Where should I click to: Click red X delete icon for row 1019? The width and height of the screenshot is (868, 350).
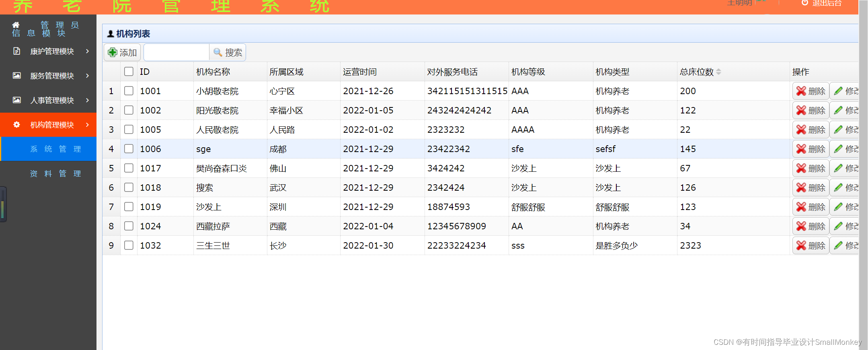(x=801, y=207)
